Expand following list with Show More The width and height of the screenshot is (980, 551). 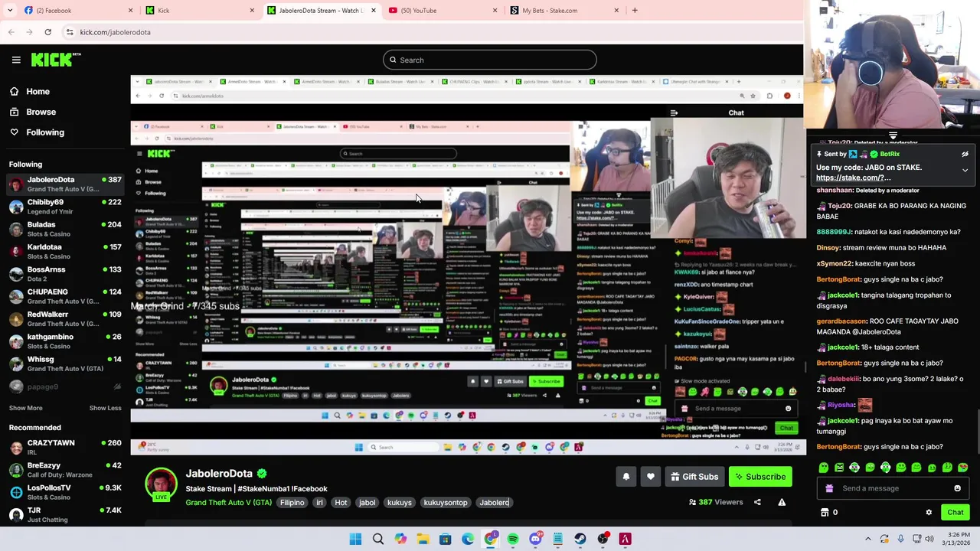(26, 408)
